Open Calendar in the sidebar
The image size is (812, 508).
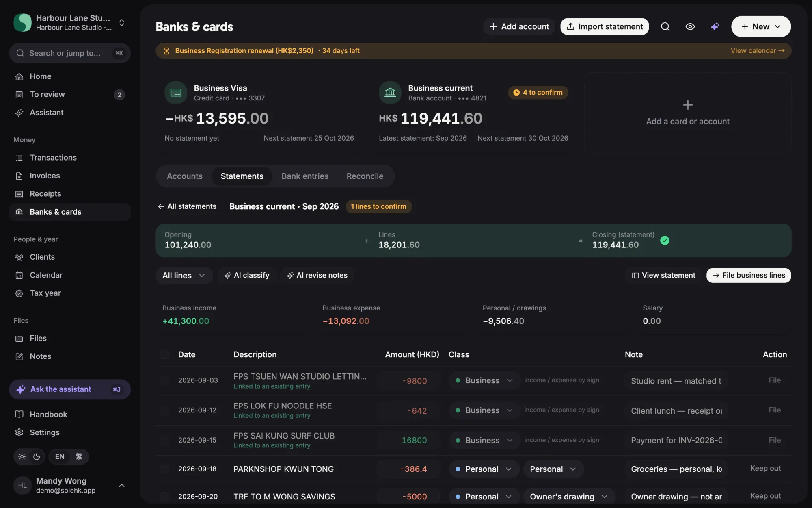click(70, 275)
